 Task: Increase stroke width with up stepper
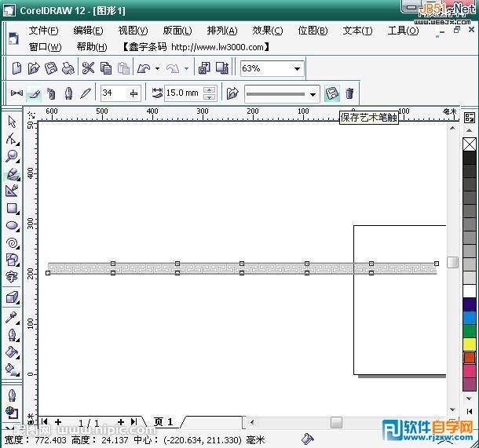209,89
